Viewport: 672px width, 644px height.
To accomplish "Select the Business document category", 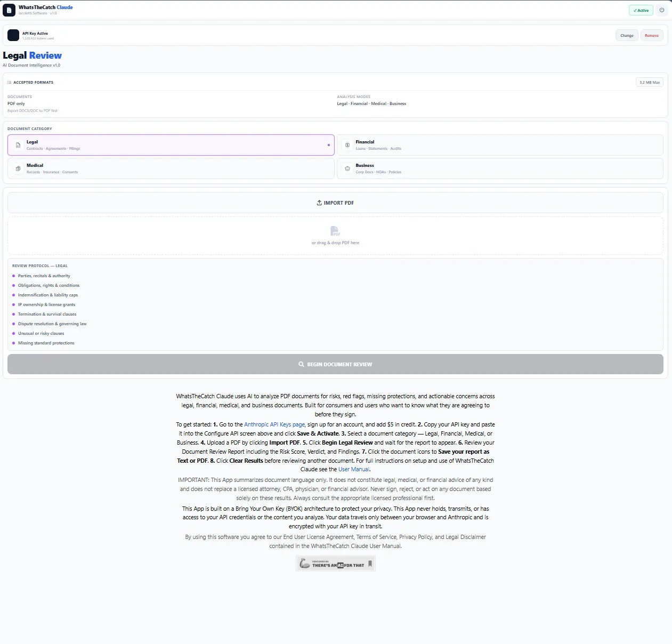I will [x=500, y=168].
